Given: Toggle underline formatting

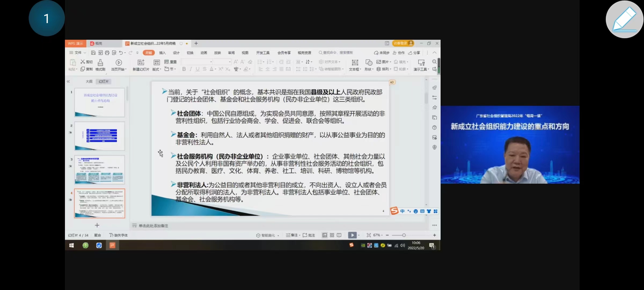Looking at the screenshot, I should 197,69.
